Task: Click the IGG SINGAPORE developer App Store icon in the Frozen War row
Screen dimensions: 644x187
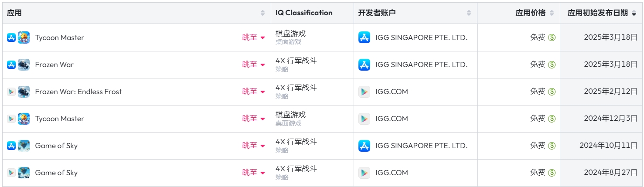Action: click(364, 65)
